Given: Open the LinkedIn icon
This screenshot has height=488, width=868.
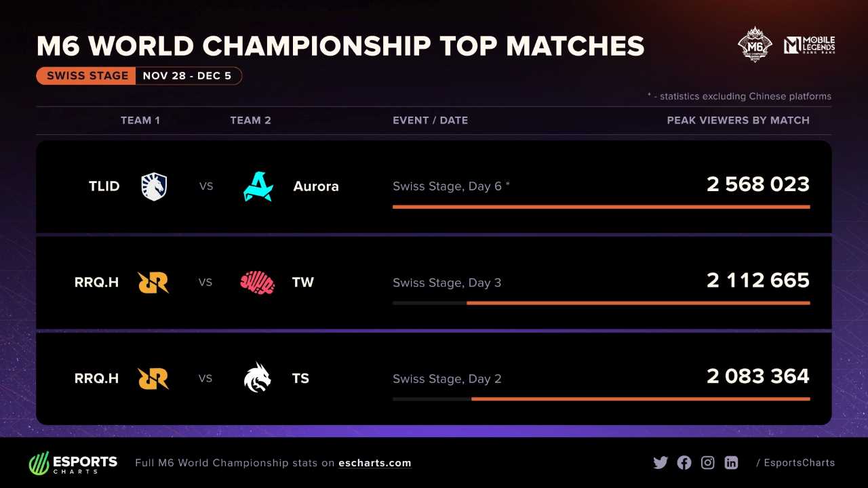Looking at the screenshot, I should pyautogui.click(x=731, y=463).
